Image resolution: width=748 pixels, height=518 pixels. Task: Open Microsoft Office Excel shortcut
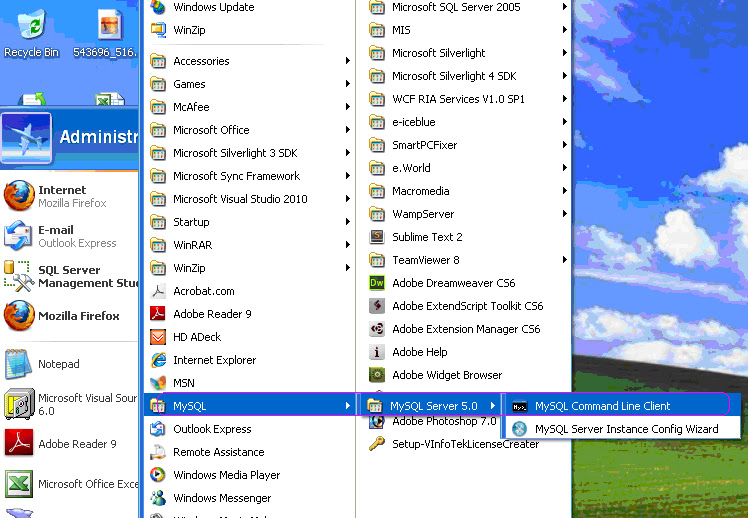click(x=69, y=484)
